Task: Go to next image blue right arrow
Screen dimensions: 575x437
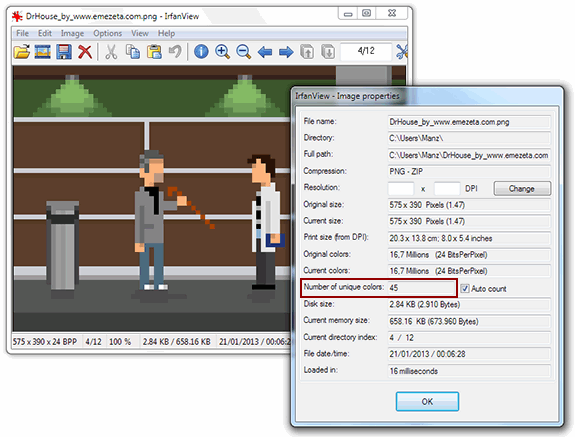Action: click(286, 52)
